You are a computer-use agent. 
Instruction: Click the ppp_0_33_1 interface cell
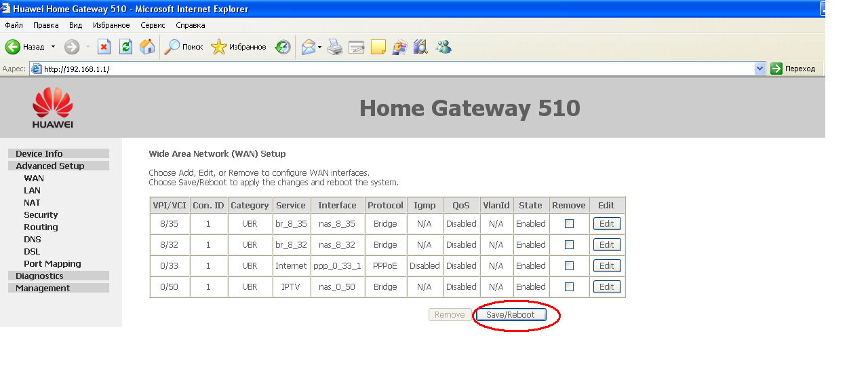click(337, 265)
